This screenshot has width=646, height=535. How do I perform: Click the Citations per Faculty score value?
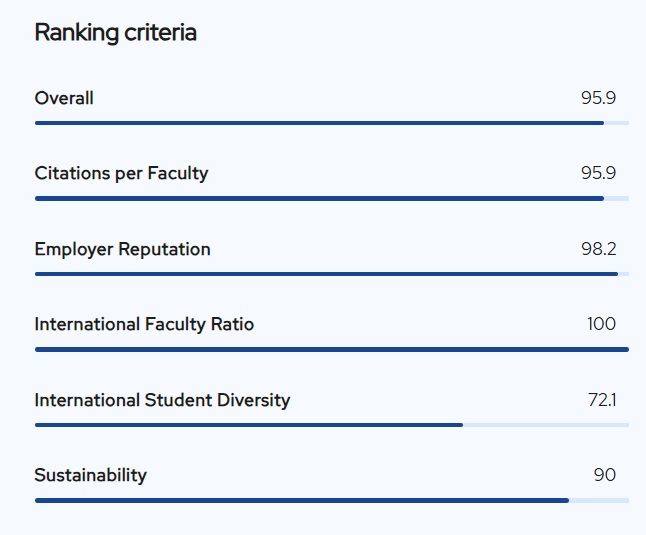tap(598, 173)
